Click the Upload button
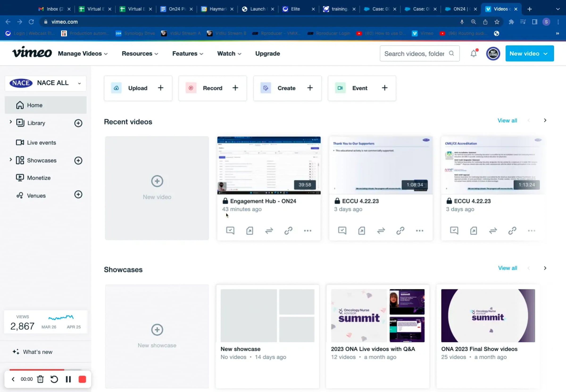The height and width of the screenshot is (392, 566). tap(138, 88)
